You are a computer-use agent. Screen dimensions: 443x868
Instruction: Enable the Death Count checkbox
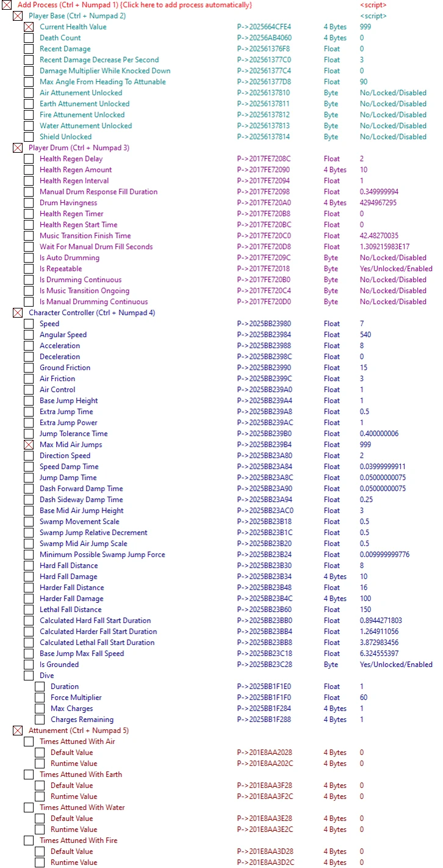(29, 38)
